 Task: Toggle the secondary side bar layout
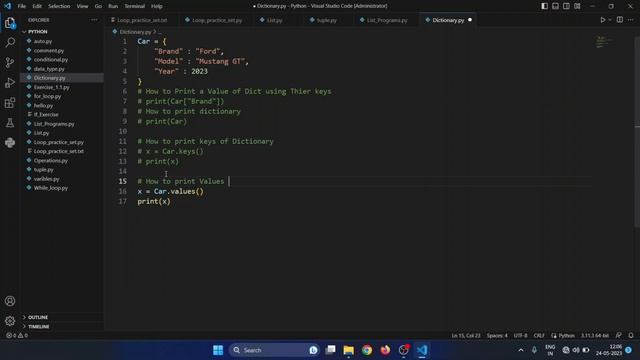pyautogui.click(x=567, y=6)
